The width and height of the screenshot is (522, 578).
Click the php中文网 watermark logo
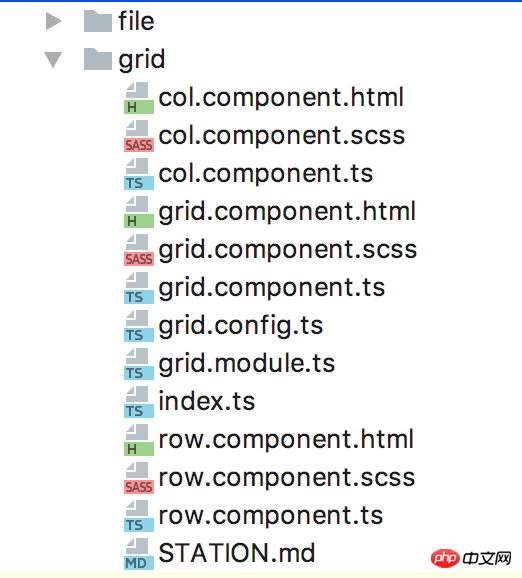(x=471, y=558)
